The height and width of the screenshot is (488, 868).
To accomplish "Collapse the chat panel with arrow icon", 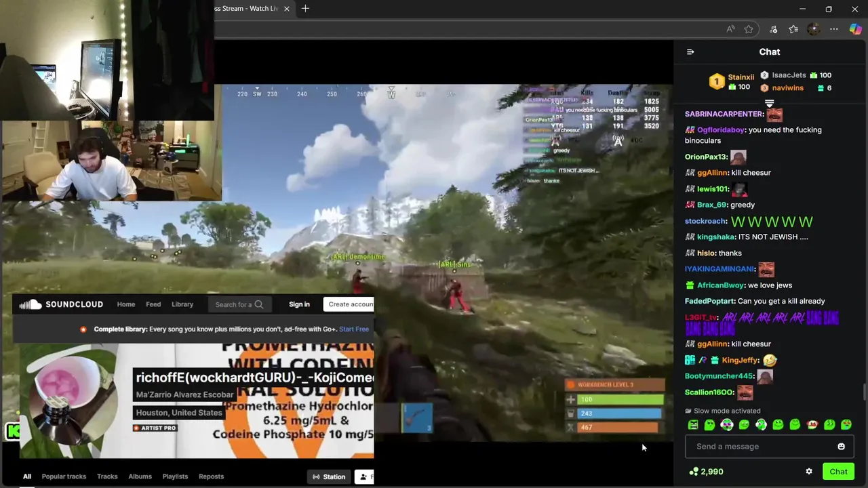I will click(x=690, y=52).
